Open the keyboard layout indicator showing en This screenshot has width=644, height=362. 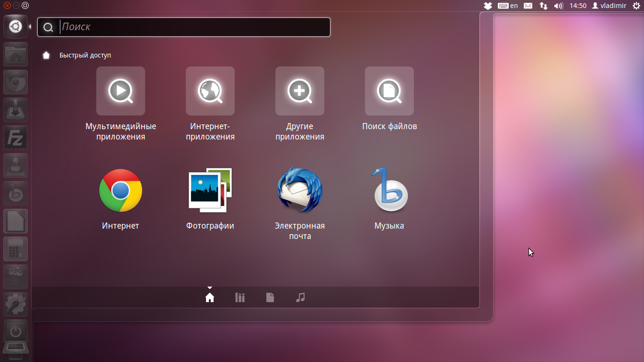point(509,6)
